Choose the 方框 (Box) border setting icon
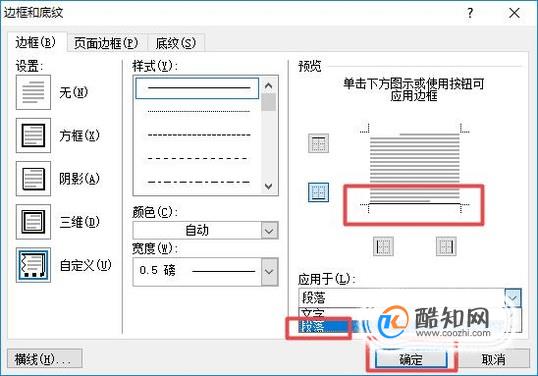This screenshot has width=538, height=376. pyautogui.click(x=33, y=136)
